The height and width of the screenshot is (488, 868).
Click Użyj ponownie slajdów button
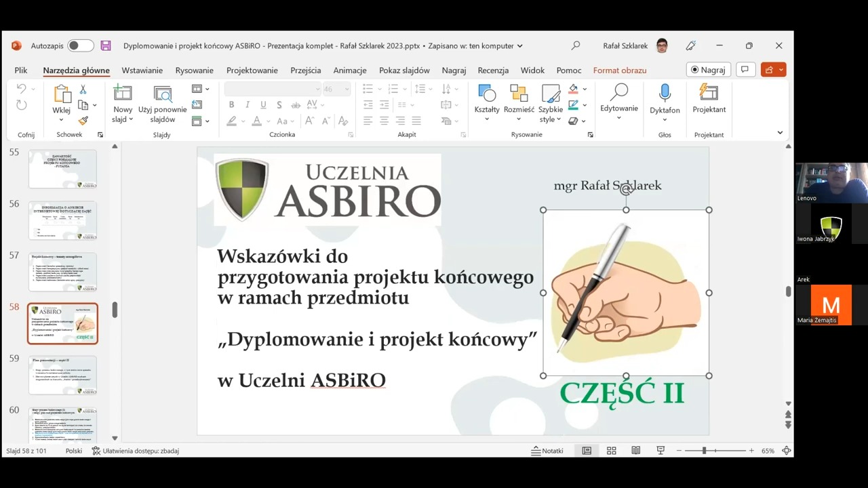163,103
